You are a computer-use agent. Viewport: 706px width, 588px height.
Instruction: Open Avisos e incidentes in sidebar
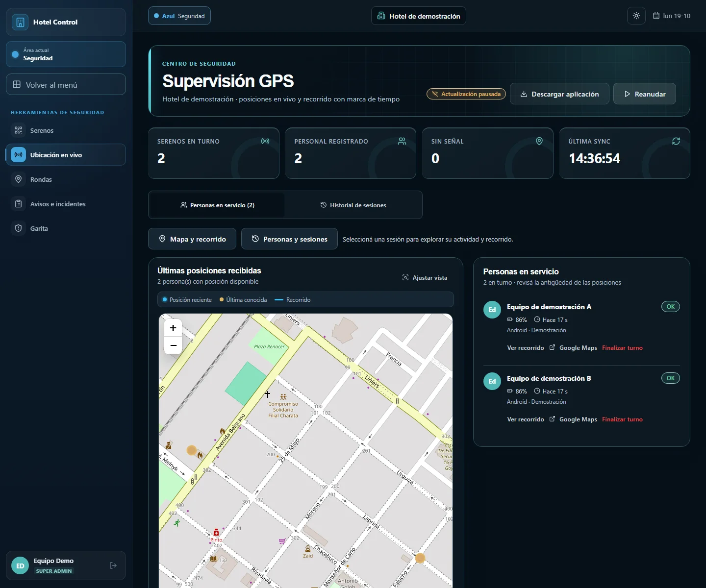click(x=66, y=204)
